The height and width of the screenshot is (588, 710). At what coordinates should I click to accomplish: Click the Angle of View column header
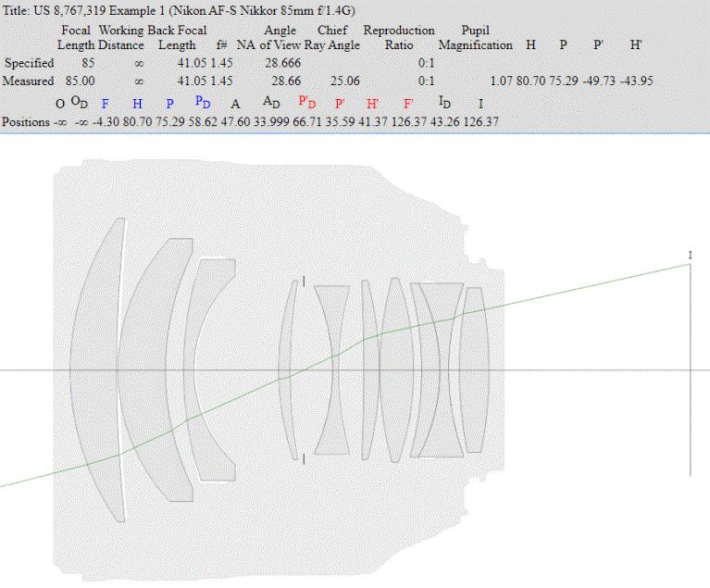coord(280,38)
